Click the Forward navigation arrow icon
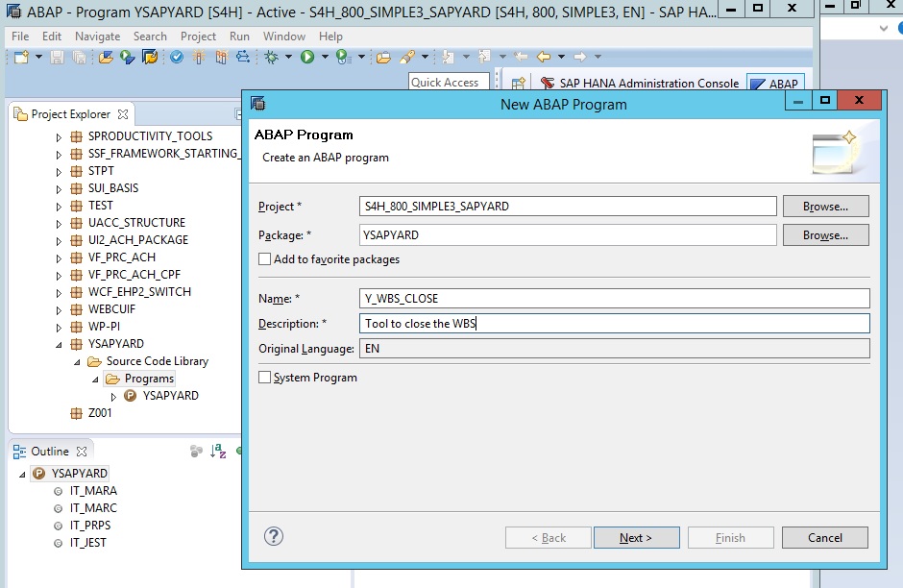The width and height of the screenshot is (903, 588). point(580,57)
